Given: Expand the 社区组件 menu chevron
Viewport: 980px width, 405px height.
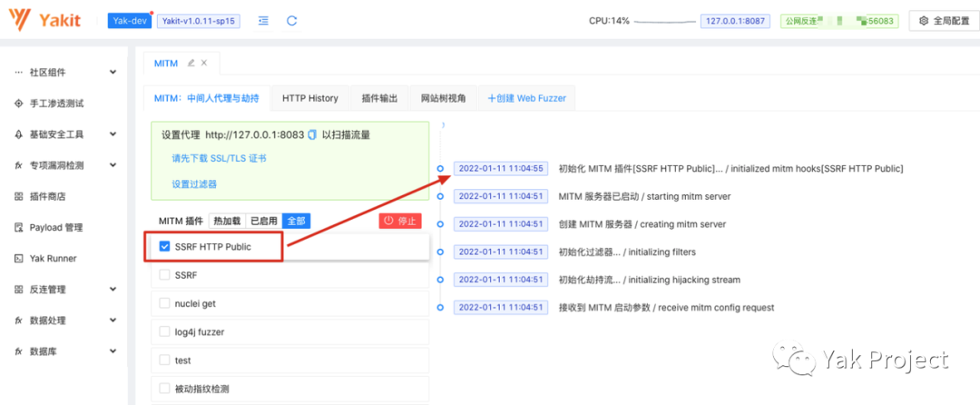Looking at the screenshot, I should (113, 73).
